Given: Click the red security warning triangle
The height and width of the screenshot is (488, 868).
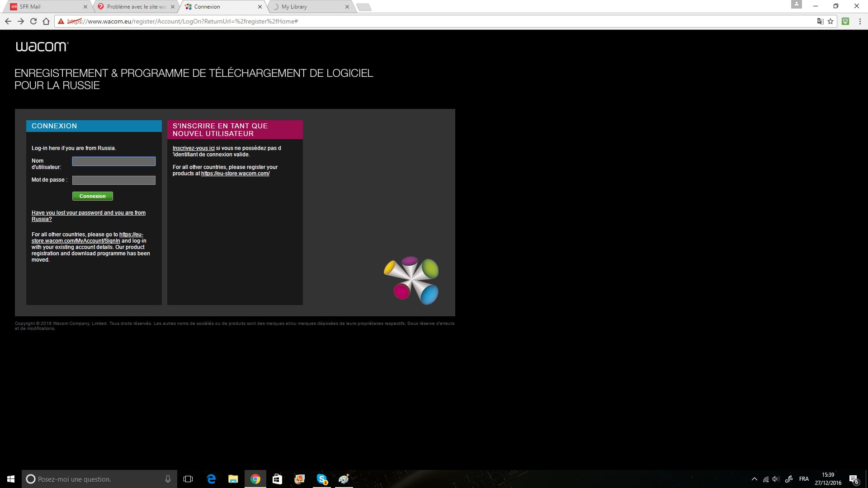Looking at the screenshot, I should (x=61, y=21).
